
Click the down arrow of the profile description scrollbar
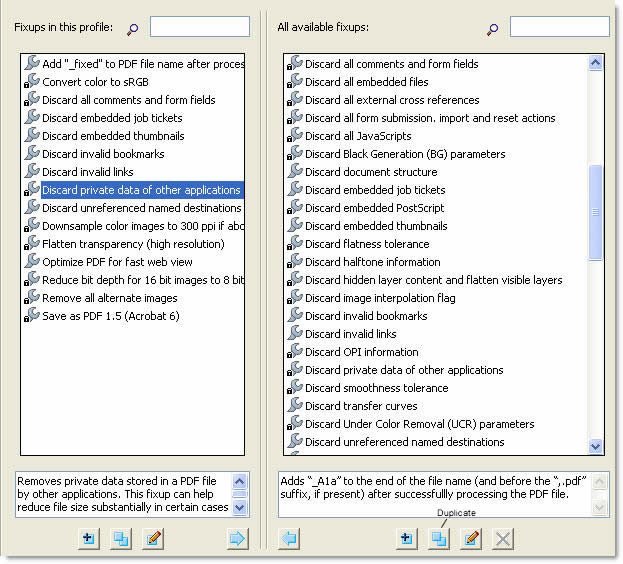pyautogui.click(x=239, y=507)
